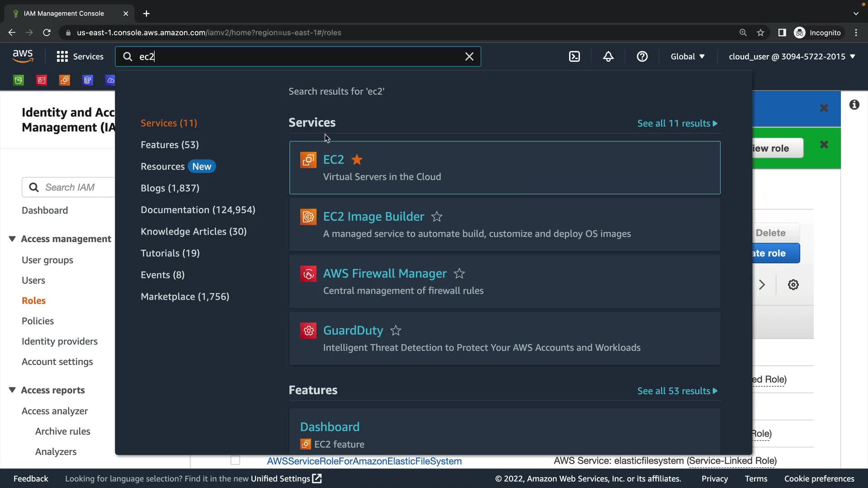Favorite the GuardDuty service star

point(396,330)
